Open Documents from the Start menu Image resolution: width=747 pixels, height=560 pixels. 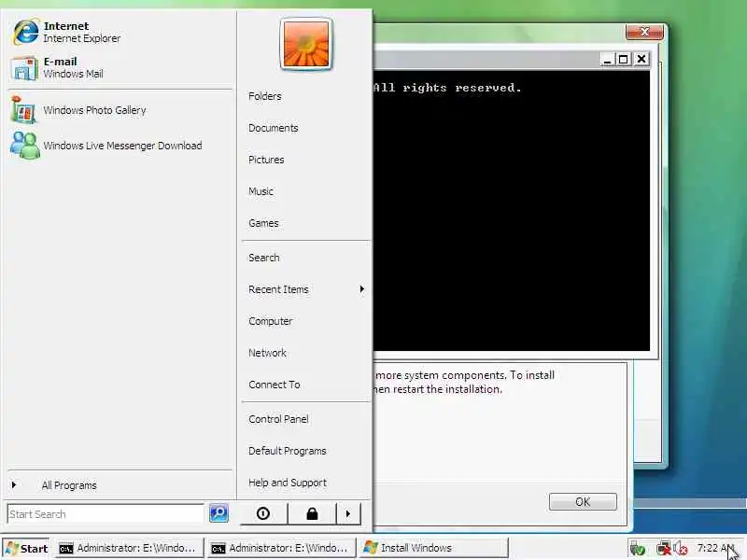(274, 128)
